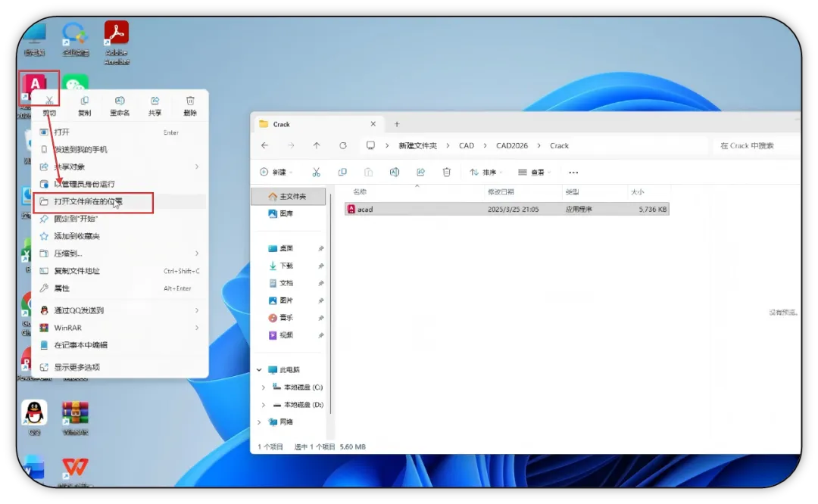
Task: Collapse the 此电脑 tree node
Action: [x=259, y=370]
